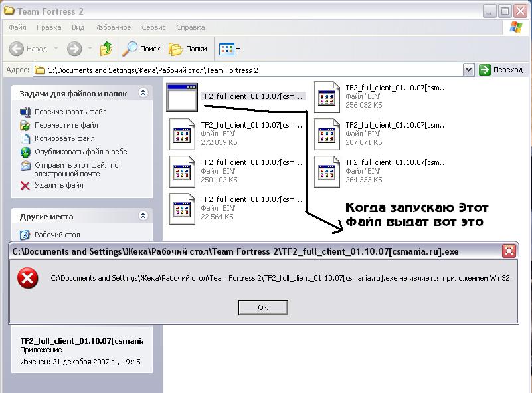This screenshot has height=393, width=532.
Task: Click the 'Приложение' file type text in details
Action: 41,350
